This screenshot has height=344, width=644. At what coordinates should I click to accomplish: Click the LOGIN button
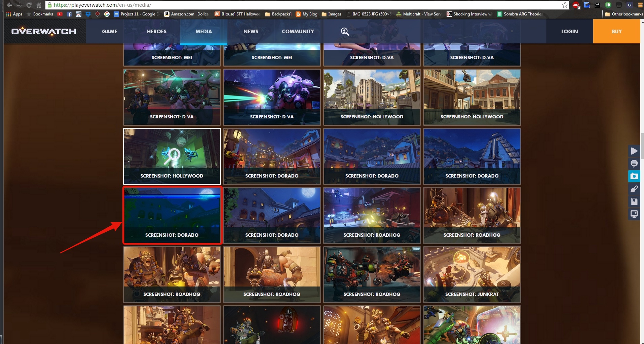point(570,31)
